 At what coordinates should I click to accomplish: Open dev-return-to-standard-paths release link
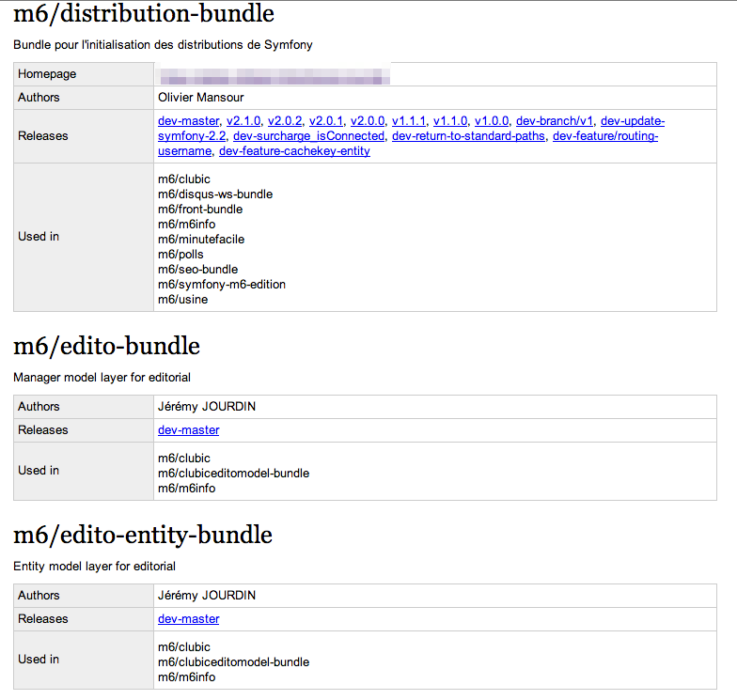(x=468, y=135)
